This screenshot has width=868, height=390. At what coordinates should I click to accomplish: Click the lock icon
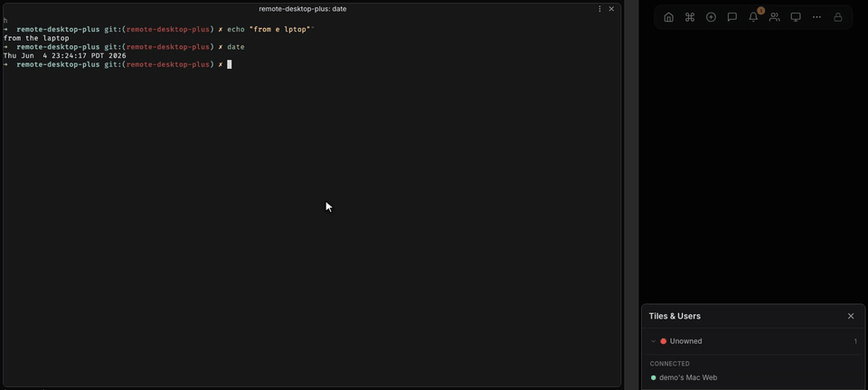tap(838, 17)
